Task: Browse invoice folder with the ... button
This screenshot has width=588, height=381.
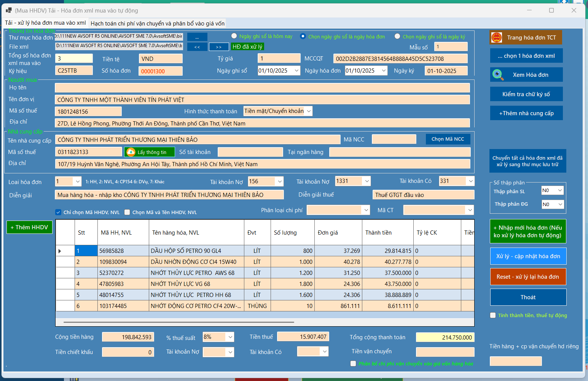Action: click(197, 37)
